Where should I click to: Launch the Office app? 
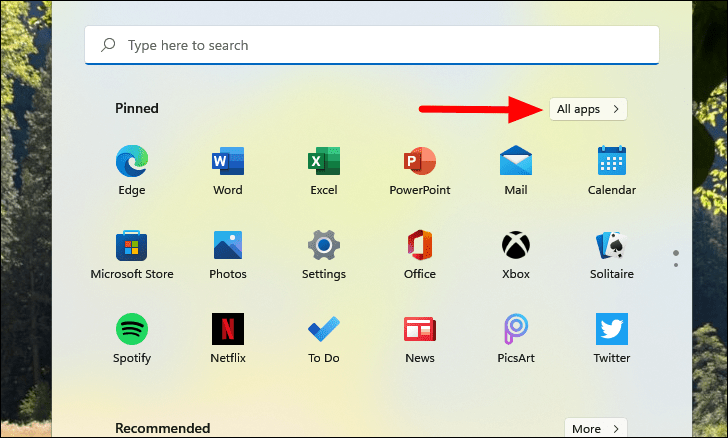pyautogui.click(x=420, y=255)
